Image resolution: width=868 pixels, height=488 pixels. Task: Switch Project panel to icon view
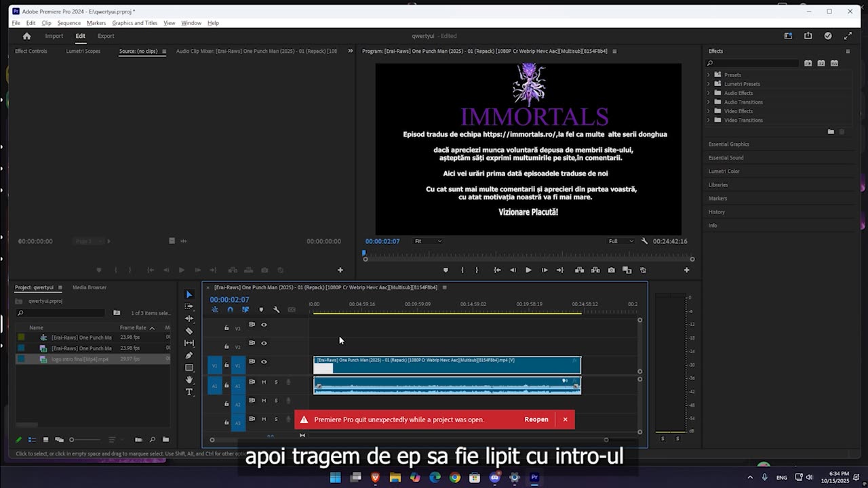point(45,440)
